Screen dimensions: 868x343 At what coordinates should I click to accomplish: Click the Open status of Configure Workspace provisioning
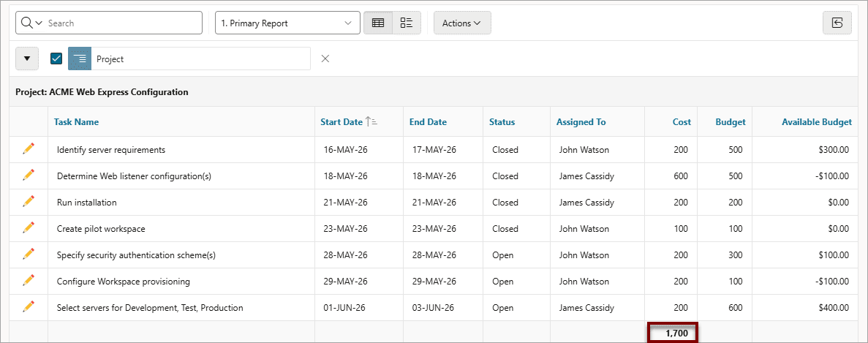point(516,282)
